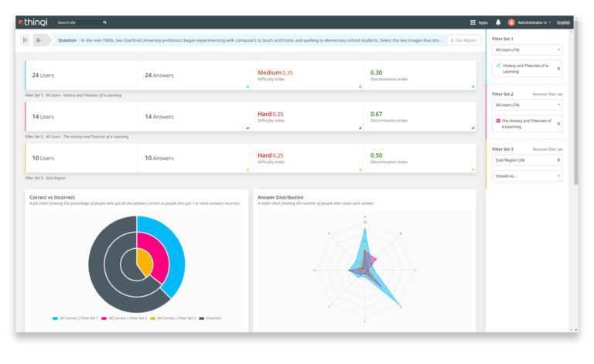Click the yellow inner pie segment
This screenshot has width=594, height=364.
point(145,262)
